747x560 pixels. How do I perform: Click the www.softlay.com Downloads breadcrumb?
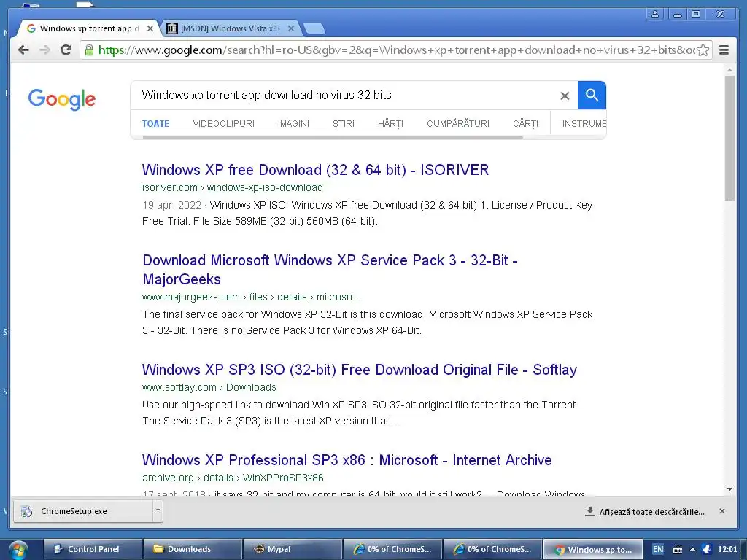[x=209, y=388]
